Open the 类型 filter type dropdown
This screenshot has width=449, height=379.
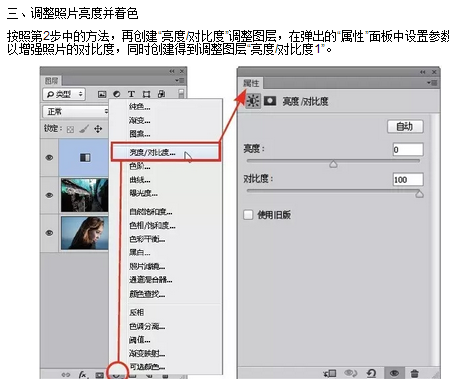64,94
